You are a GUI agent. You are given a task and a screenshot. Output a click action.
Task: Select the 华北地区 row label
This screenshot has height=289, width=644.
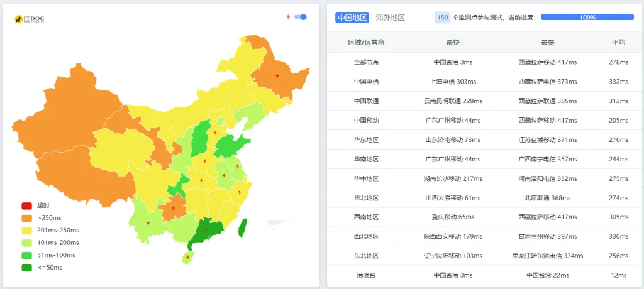pos(367,198)
